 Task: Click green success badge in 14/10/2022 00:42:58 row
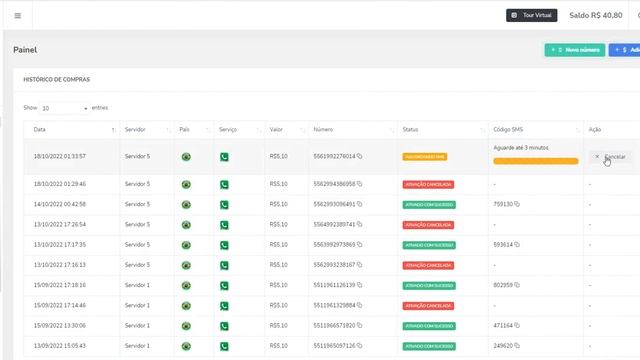tap(429, 204)
